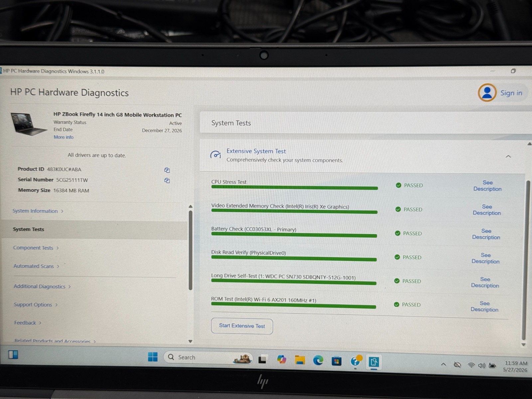Open the clock and date flyout
Viewport: 532px width, 399px height.
516,366
